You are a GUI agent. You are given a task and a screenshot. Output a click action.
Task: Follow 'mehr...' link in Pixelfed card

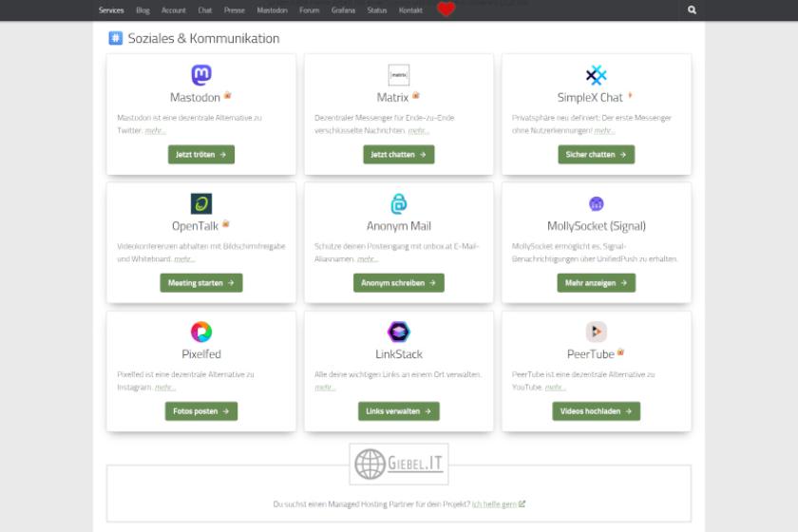pos(165,388)
